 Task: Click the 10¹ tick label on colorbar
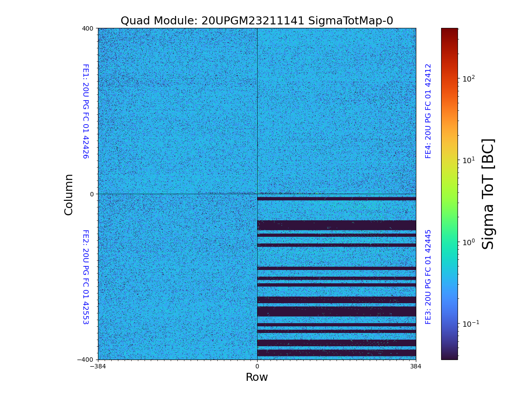[469, 160]
